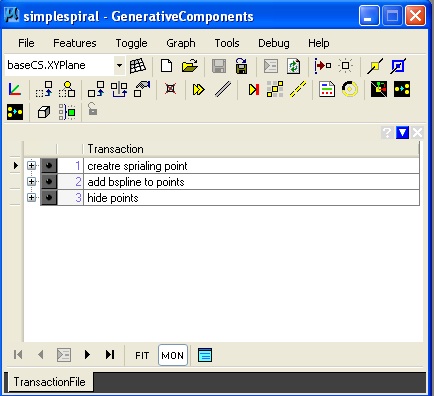Open the blue down-triangle panel menu
The height and width of the screenshot is (396, 434).
click(x=402, y=133)
